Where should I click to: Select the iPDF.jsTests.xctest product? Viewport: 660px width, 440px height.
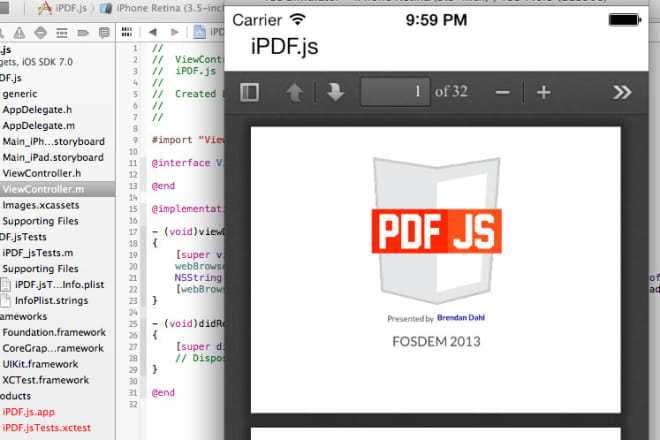(x=46, y=428)
